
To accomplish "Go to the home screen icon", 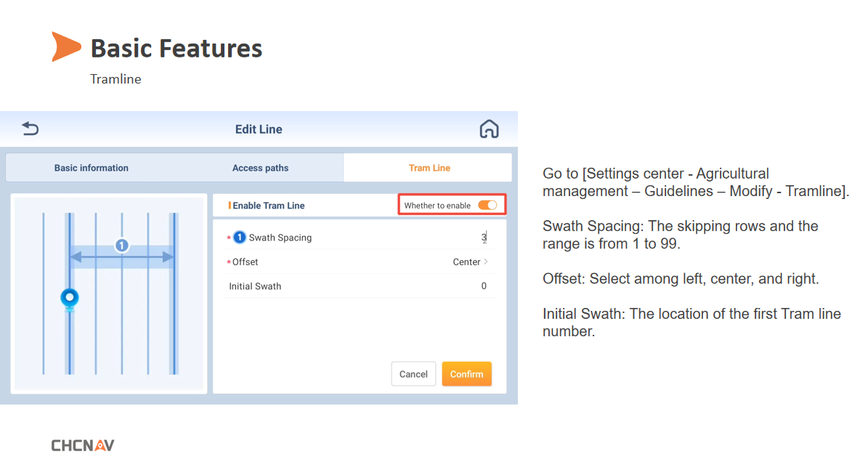I will click(x=489, y=129).
